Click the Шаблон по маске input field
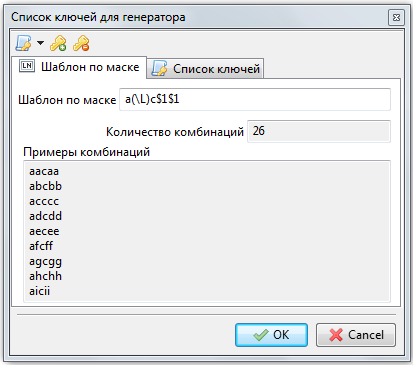This screenshot has width=413, height=365. (255, 99)
